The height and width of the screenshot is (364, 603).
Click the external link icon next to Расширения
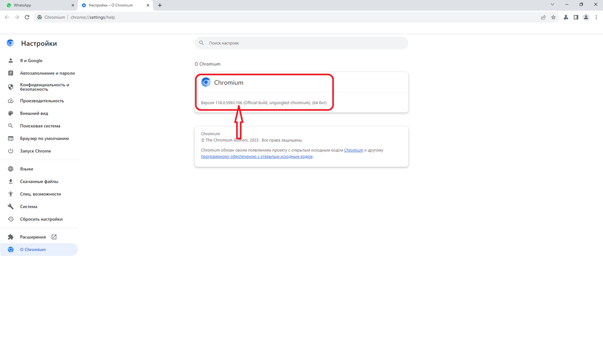coord(54,237)
